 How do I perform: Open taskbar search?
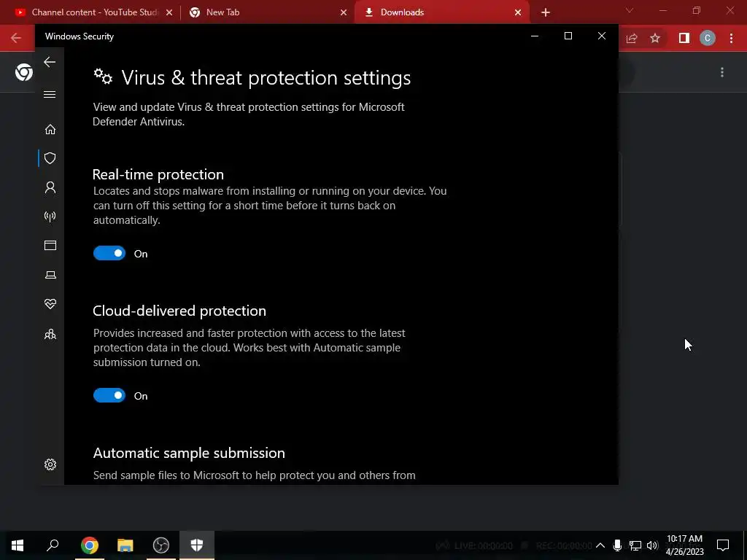click(x=53, y=545)
